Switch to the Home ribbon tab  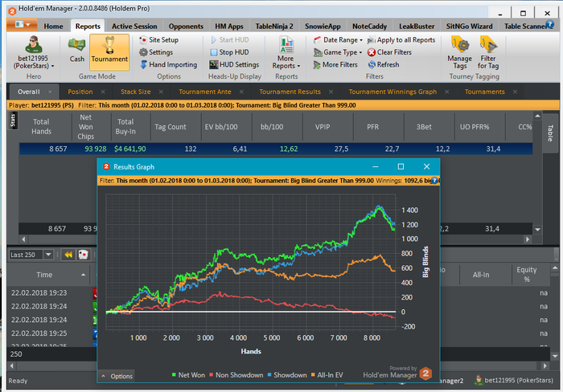click(54, 27)
